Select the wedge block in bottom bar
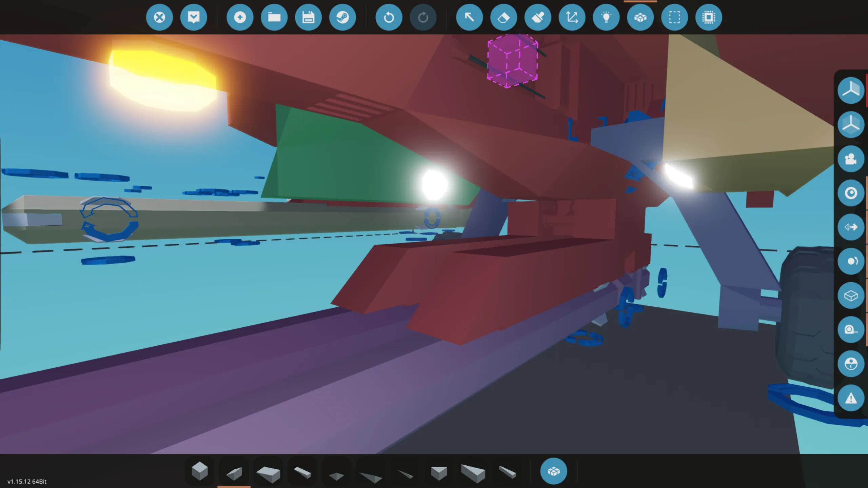 (x=234, y=472)
